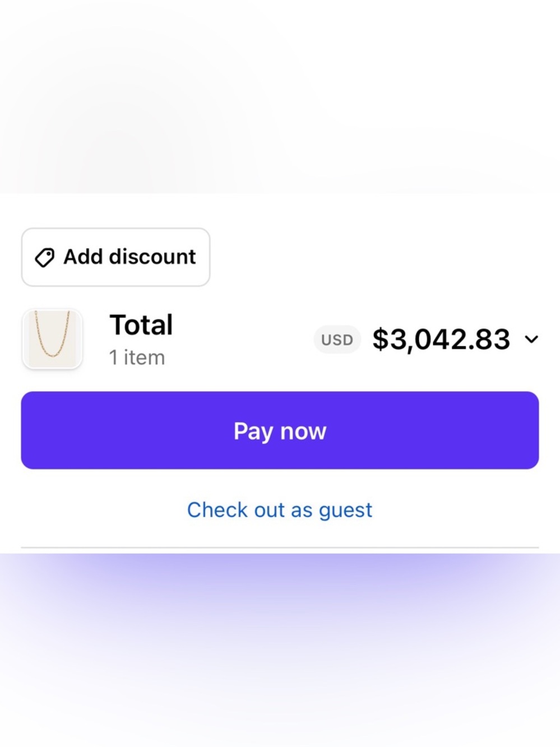Click the Total label

[141, 325]
